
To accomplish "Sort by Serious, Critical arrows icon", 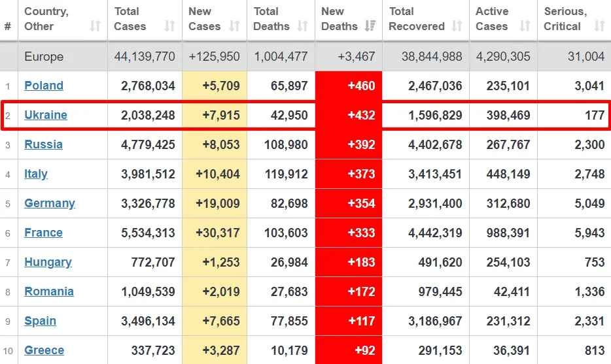I will pyautogui.click(x=599, y=26).
